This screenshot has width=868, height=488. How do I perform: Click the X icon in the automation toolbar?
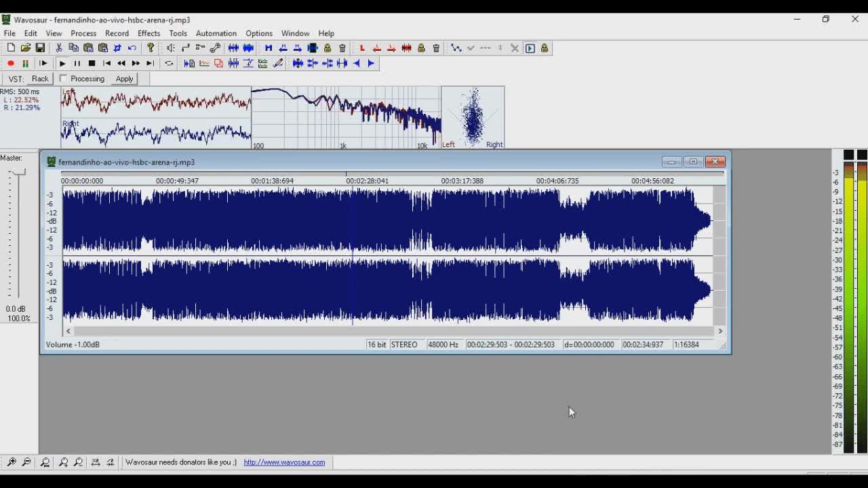click(x=515, y=48)
